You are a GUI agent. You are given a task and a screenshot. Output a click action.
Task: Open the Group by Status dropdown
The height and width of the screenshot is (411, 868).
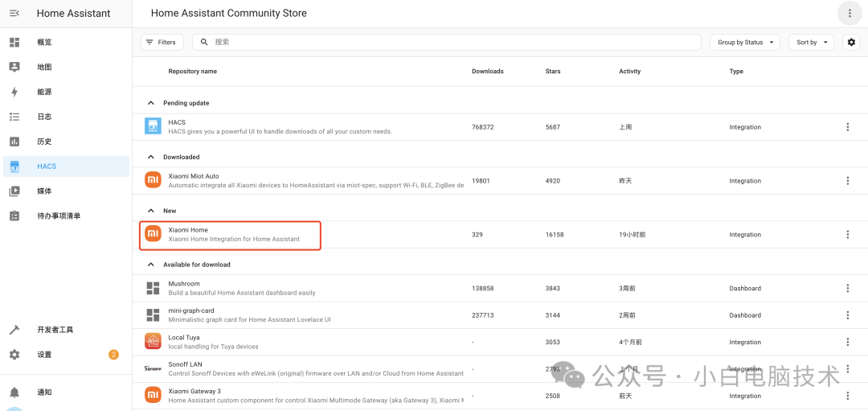(x=744, y=42)
